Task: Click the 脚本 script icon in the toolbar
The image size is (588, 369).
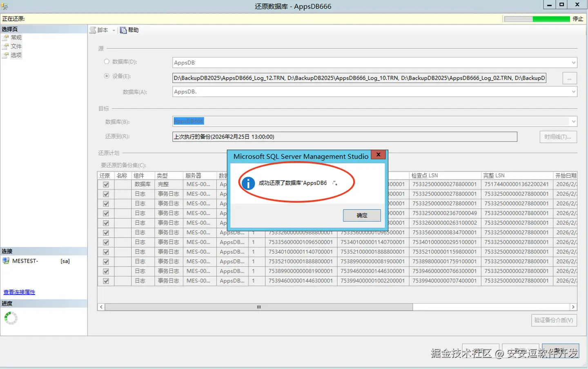Action: [93, 30]
